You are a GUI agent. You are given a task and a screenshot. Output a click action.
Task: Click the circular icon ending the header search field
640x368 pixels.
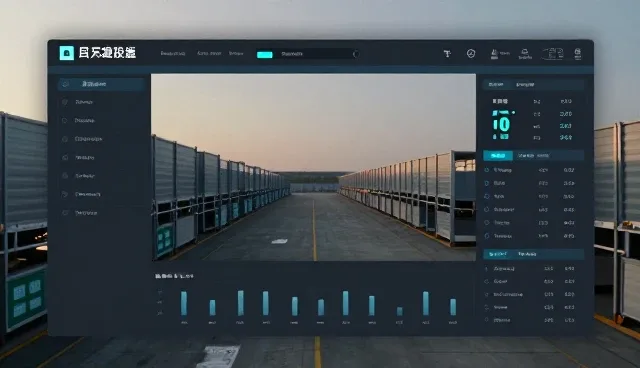tap(356, 54)
